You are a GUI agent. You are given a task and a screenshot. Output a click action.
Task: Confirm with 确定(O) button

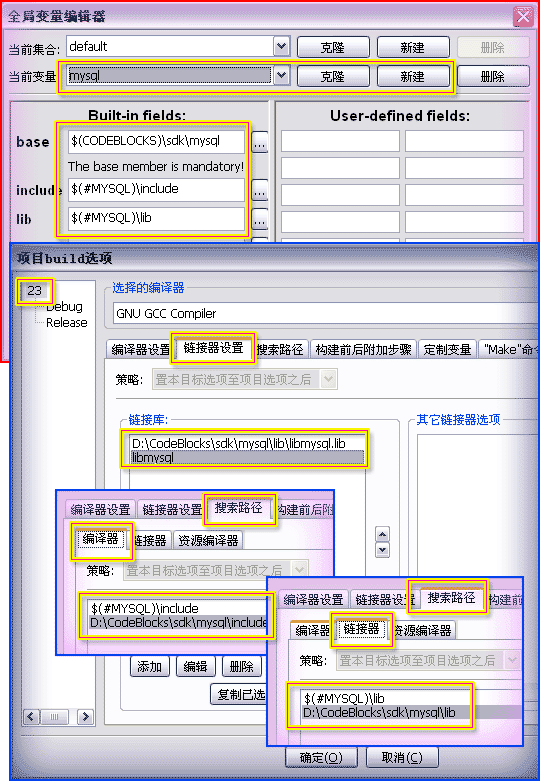tap(321, 758)
